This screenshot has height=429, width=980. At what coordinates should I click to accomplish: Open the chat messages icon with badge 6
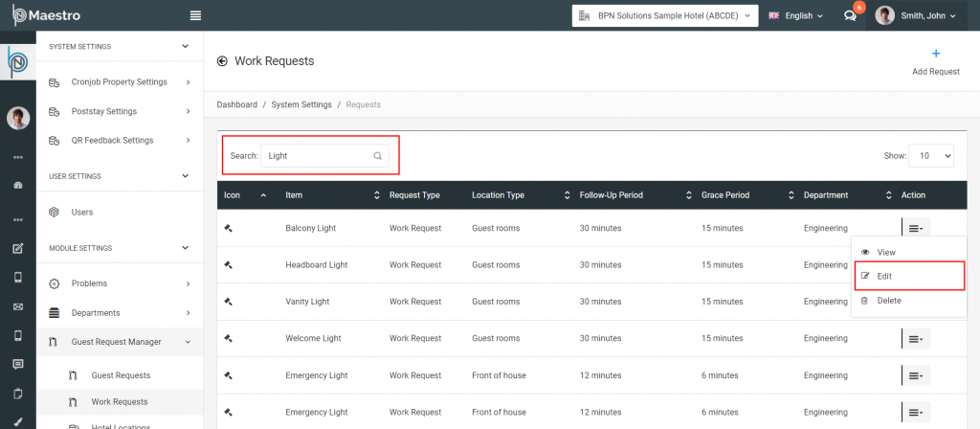(850, 15)
